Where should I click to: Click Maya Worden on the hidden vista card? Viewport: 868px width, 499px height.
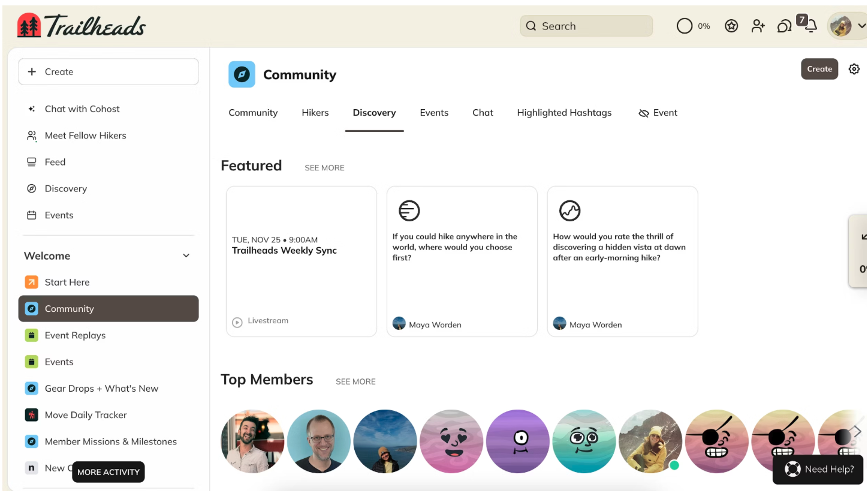point(595,324)
